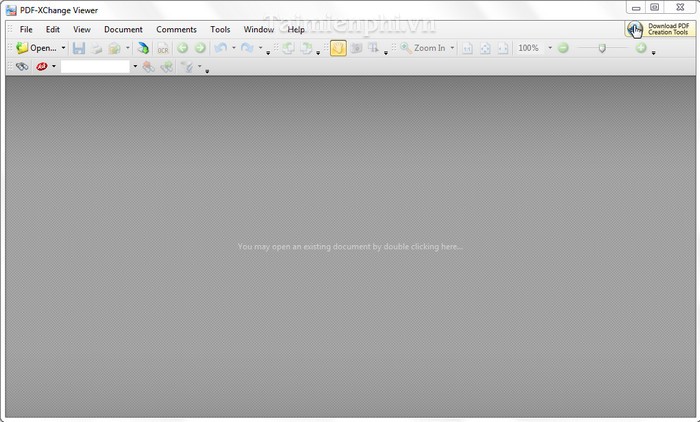Click PDF-XChange Viewer title bar app icon
Viewport: 700px width, 422px height.
coord(11,10)
